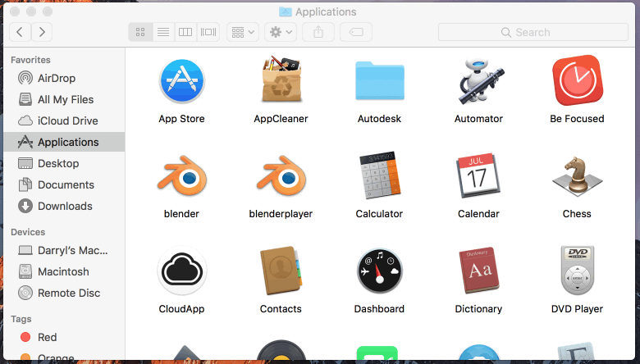Image resolution: width=640 pixels, height=364 pixels.
Task: Go back with the left arrow button
Action: pyautogui.click(x=20, y=32)
